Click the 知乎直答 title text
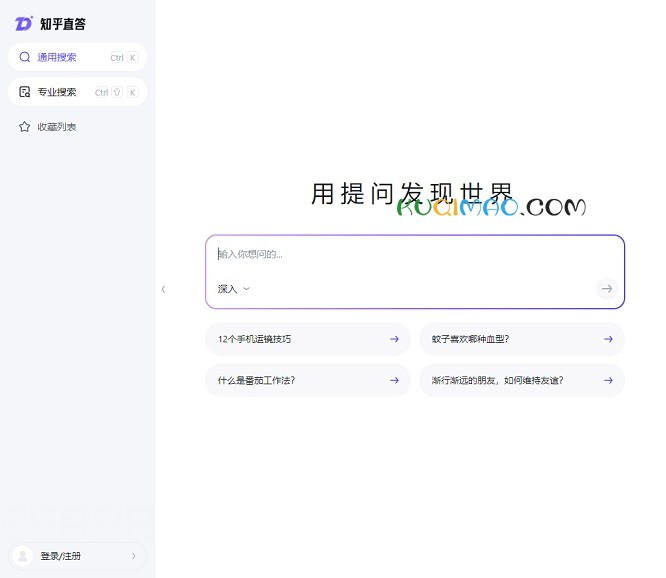This screenshot has width=666, height=578. point(63,24)
